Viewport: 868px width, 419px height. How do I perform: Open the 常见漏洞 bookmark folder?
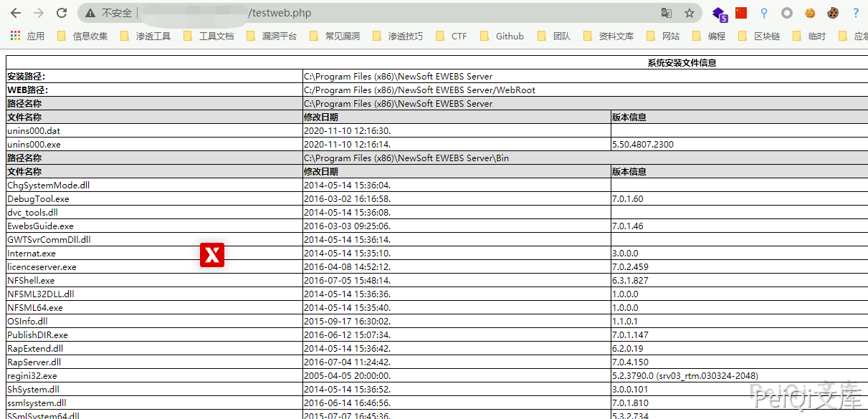(335, 36)
